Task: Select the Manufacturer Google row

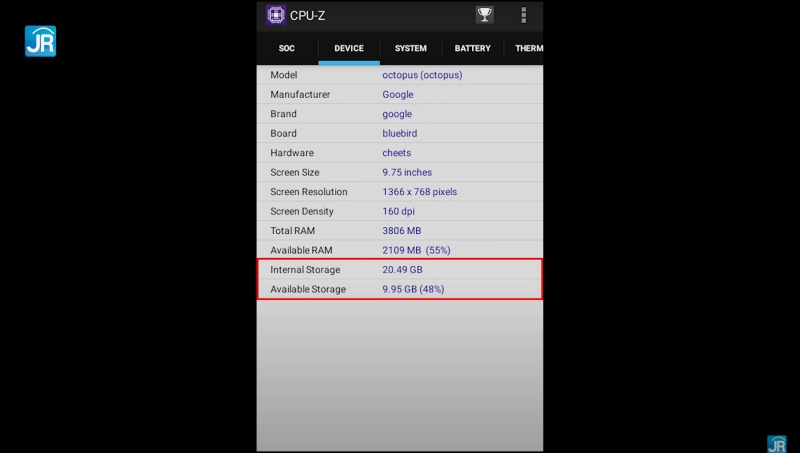Action: [x=399, y=95]
